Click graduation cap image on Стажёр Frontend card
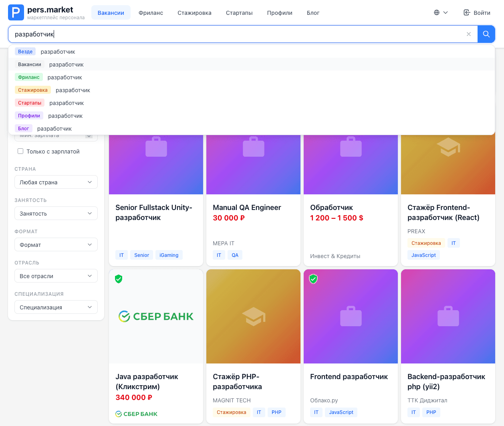 click(x=448, y=147)
